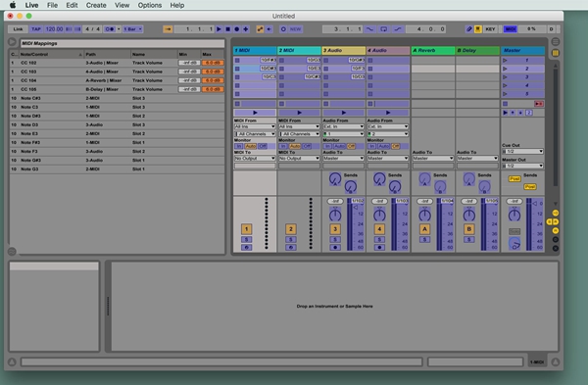Toggle track 1 MIDI activator button
The height and width of the screenshot is (385, 588).
pos(246,228)
